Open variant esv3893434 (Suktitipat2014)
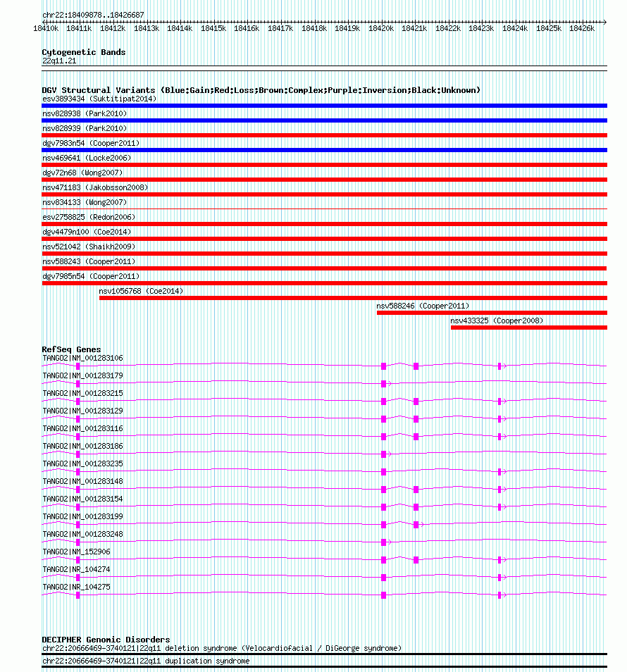This screenshot has width=627, height=672. [x=99, y=99]
